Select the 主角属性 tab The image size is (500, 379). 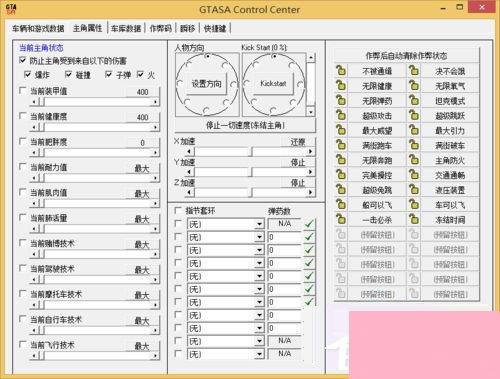87,28
